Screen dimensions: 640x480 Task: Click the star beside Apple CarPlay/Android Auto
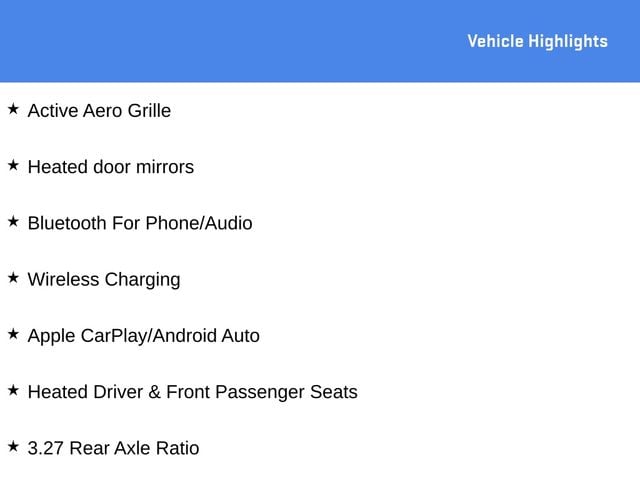coord(13,334)
